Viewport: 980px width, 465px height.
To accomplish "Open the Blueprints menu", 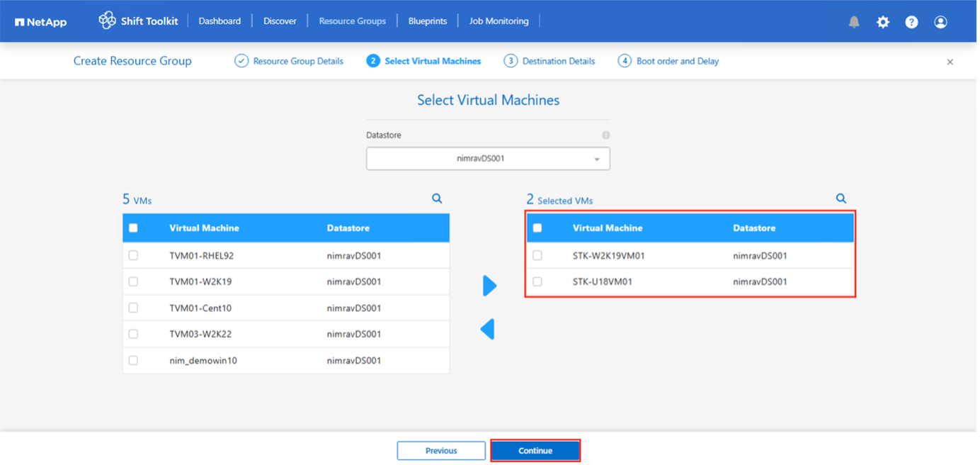I will (428, 21).
